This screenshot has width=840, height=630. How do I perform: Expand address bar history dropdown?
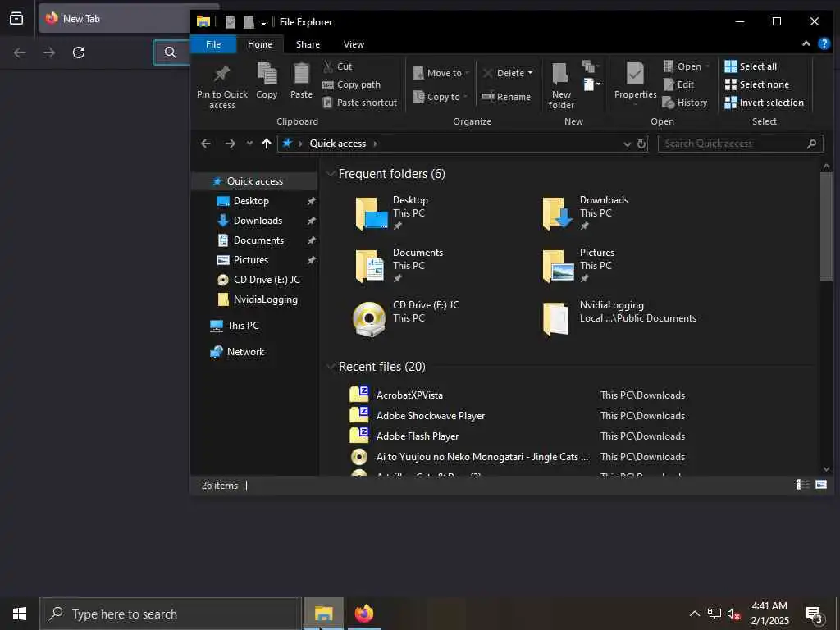pyautogui.click(x=628, y=144)
